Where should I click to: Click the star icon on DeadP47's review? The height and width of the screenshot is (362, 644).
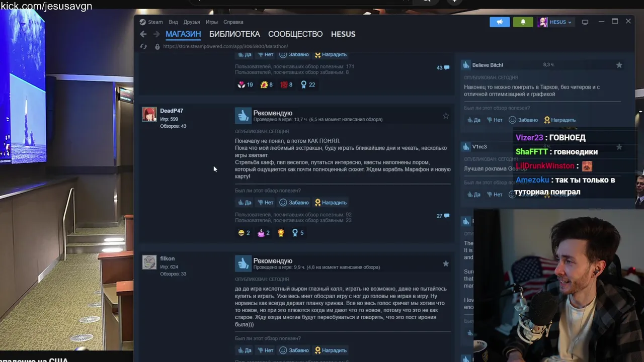coord(446,116)
